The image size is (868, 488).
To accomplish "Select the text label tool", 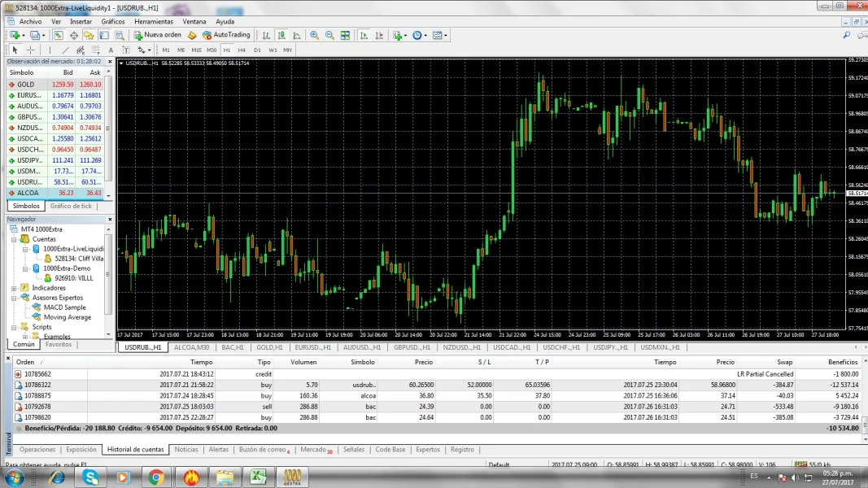I will 111,50.
